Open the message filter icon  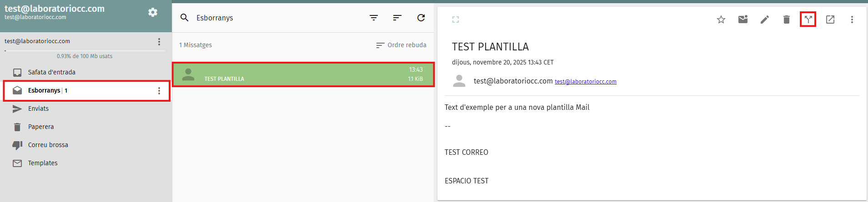(x=374, y=18)
